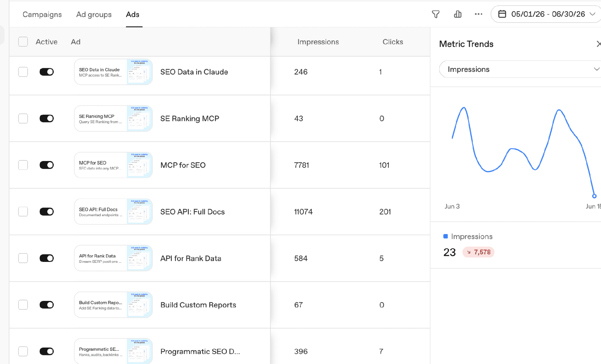The width and height of the screenshot is (601, 364).
Task: Click the Jun 3 axis label
Action: click(x=452, y=206)
